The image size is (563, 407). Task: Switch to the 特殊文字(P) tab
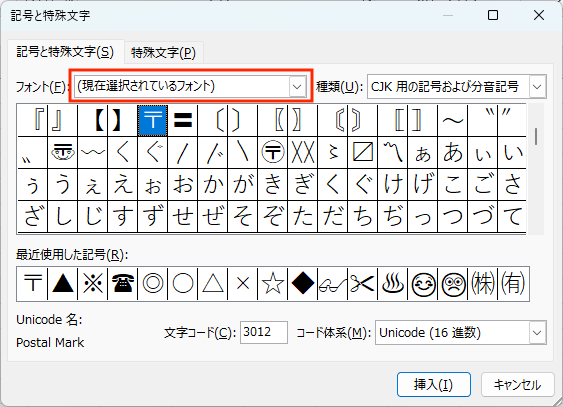tap(164, 53)
